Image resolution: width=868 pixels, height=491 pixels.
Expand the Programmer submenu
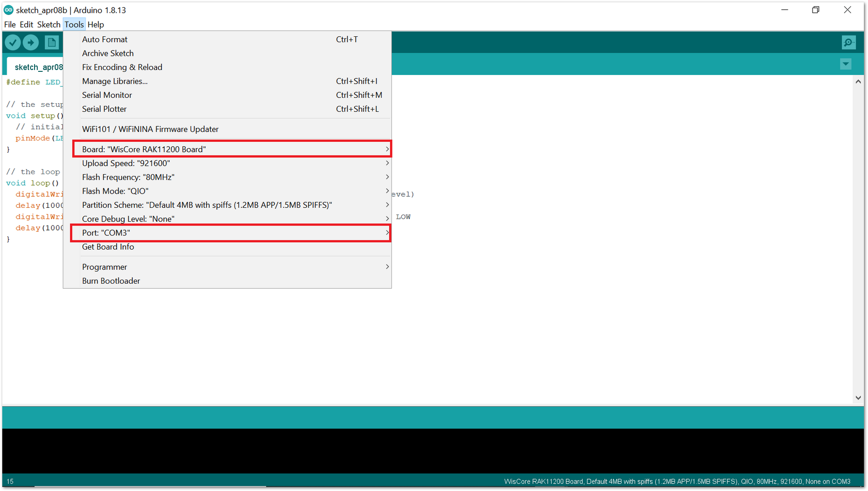point(227,267)
